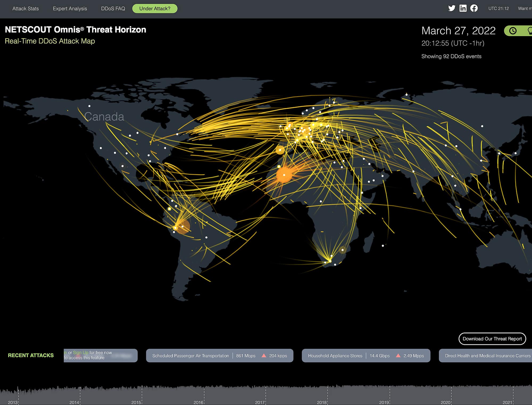
Task: Jump to 2019 on the timeline
Action: pos(384,402)
